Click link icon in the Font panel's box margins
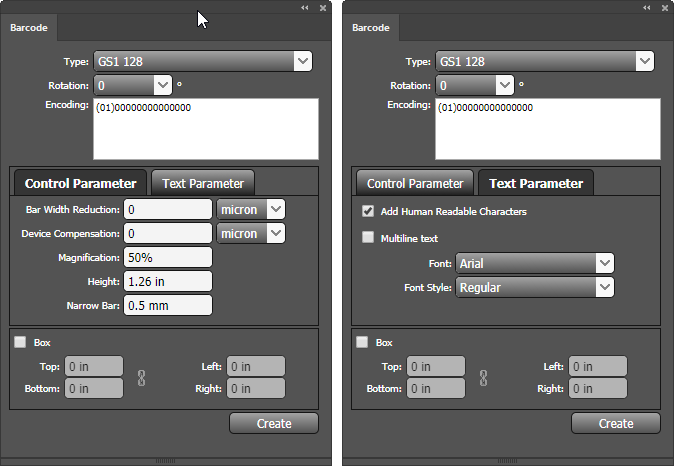Image resolution: width=674 pixels, height=466 pixels. [482, 378]
